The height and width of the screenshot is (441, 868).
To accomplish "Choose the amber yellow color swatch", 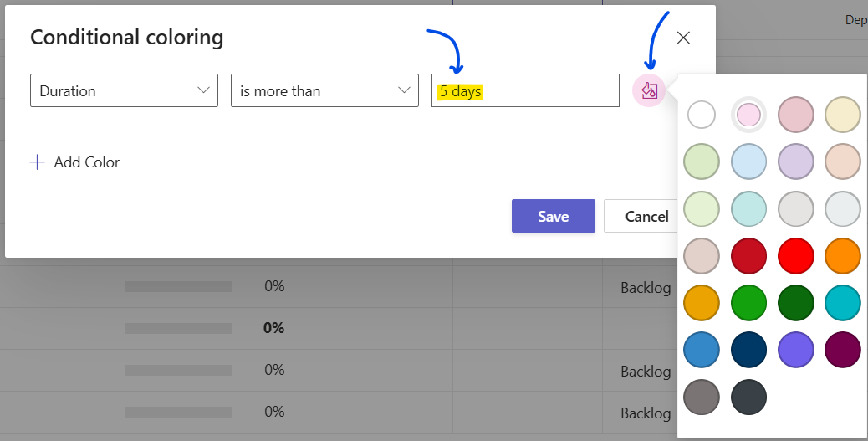I will click(x=702, y=302).
